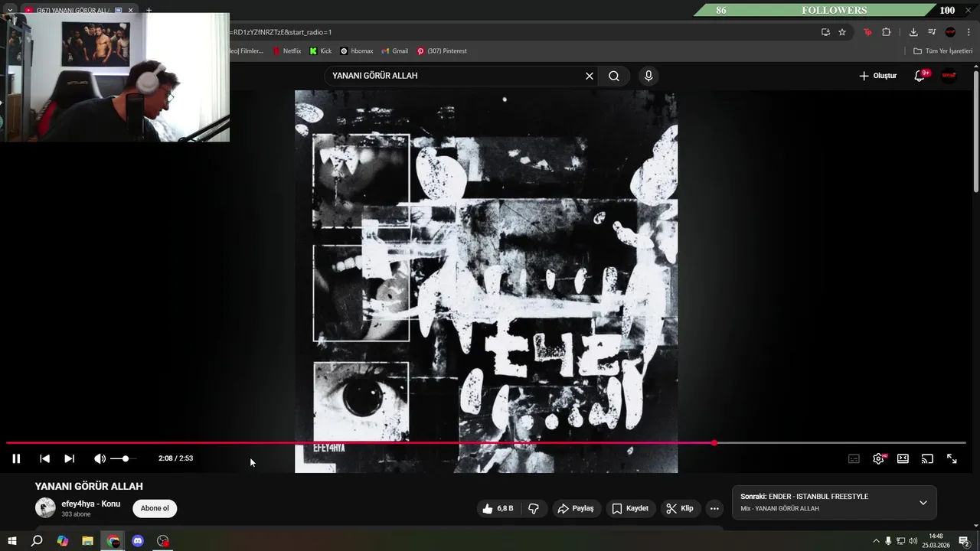Open File Explorer from taskbar

click(87, 541)
